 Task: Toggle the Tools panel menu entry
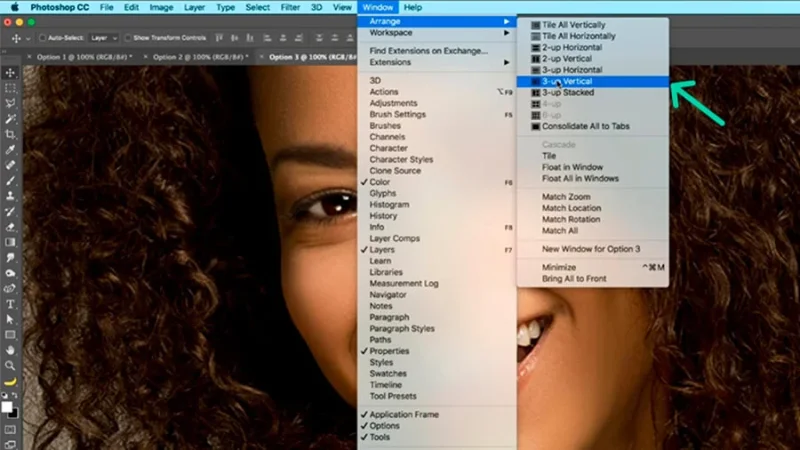[437, 437]
